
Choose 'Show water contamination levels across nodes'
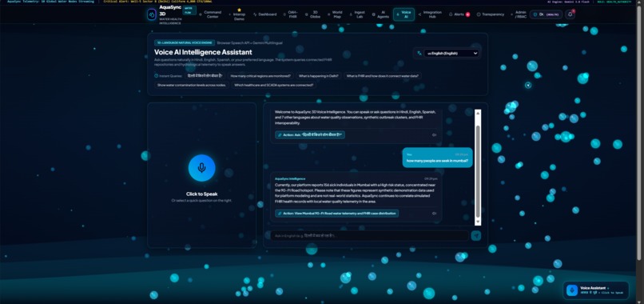[x=192, y=85]
